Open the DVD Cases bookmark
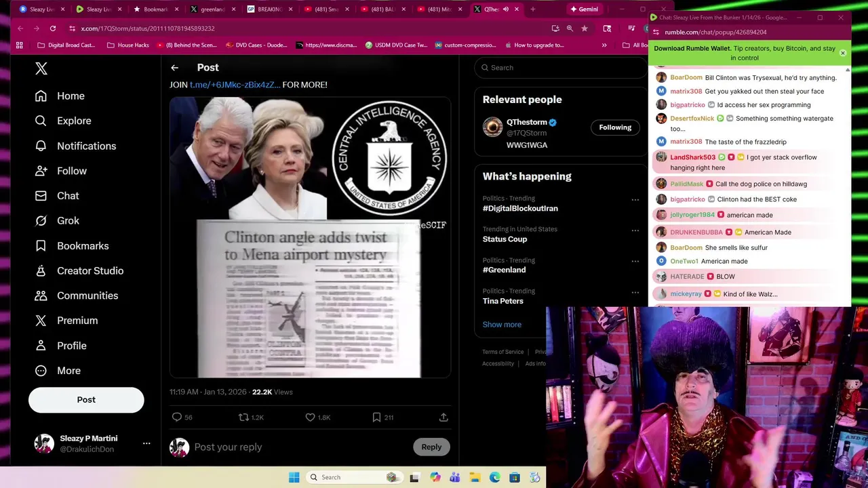The image size is (868, 488). click(256, 45)
